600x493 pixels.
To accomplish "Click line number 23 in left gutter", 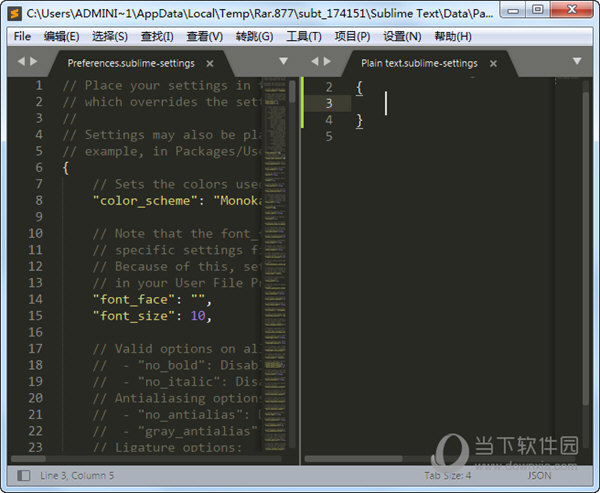I will coord(35,447).
